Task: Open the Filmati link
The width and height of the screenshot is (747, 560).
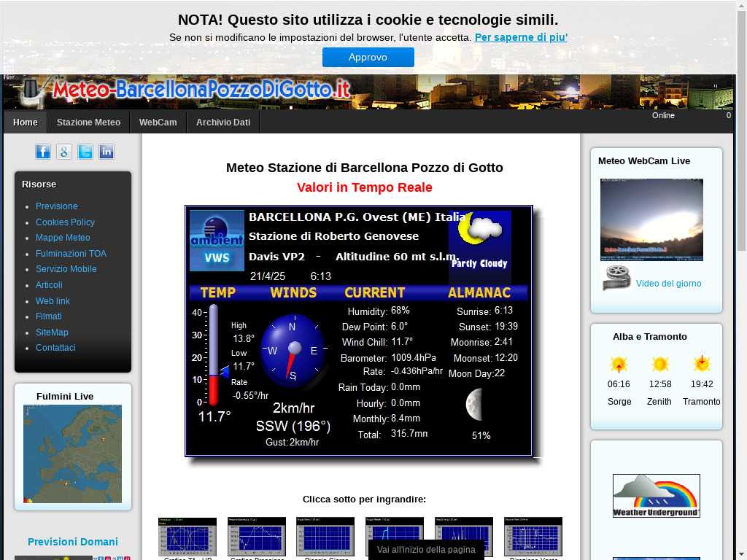Action: coord(49,316)
